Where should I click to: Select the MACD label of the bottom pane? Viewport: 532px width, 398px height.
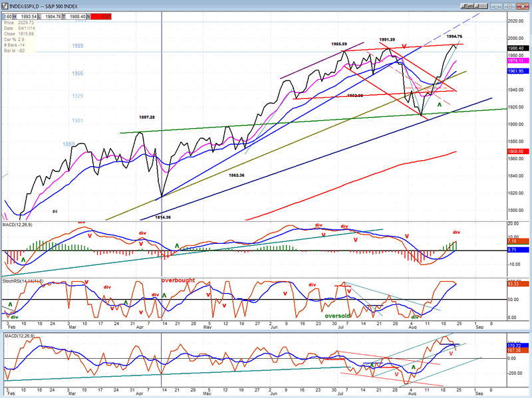point(19,336)
